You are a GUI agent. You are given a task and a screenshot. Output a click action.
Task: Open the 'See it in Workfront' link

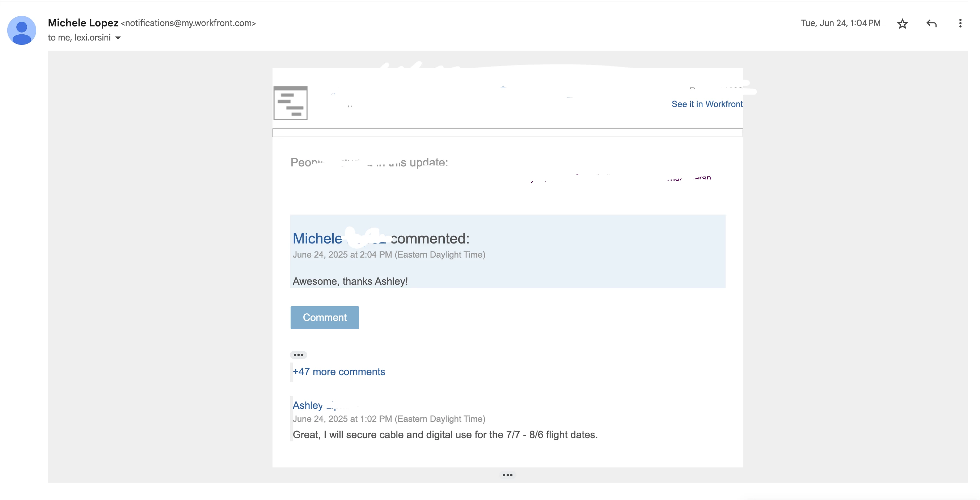pyautogui.click(x=706, y=104)
